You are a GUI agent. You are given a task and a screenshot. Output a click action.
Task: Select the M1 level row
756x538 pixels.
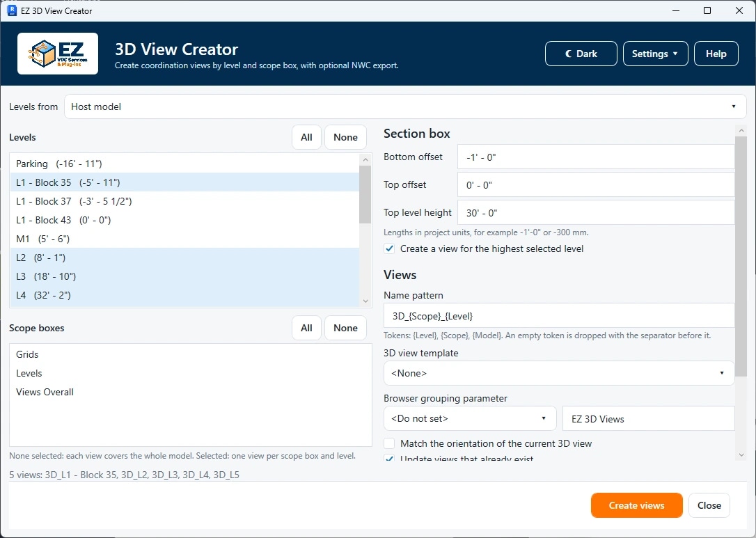184,239
